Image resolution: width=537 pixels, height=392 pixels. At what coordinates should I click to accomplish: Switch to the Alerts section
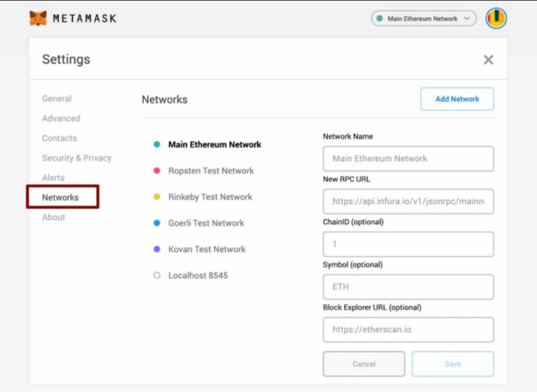(53, 178)
